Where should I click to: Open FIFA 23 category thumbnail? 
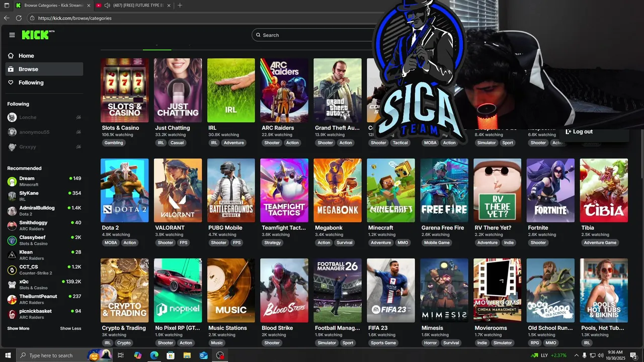tap(391, 291)
